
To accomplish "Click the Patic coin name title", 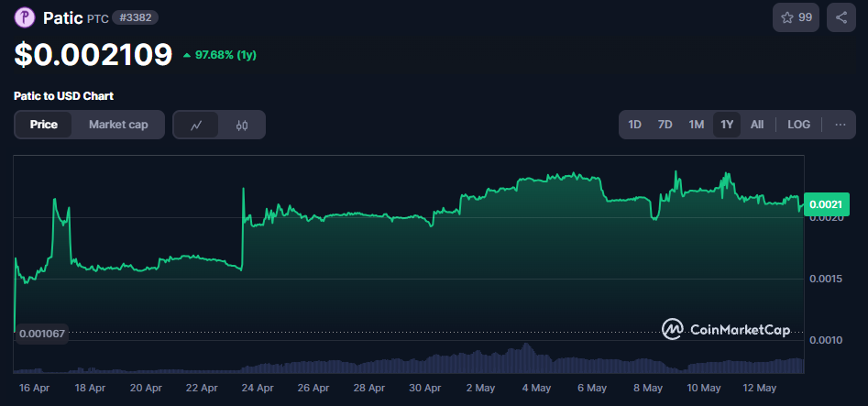I will pyautogui.click(x=63, y=17).
